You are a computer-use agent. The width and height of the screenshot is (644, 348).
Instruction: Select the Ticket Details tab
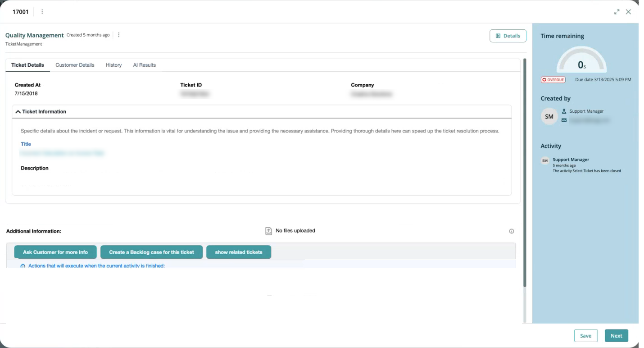[x=27, y=65]
